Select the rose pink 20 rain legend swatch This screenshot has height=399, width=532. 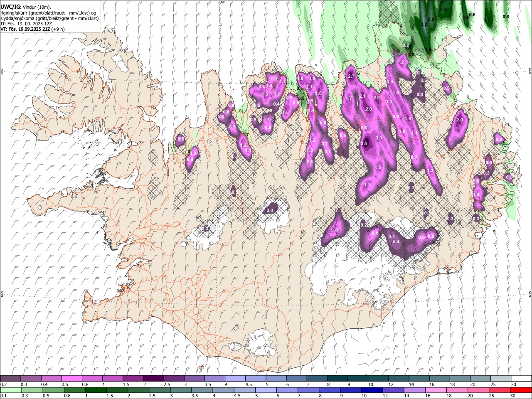[x=478, y=390]
